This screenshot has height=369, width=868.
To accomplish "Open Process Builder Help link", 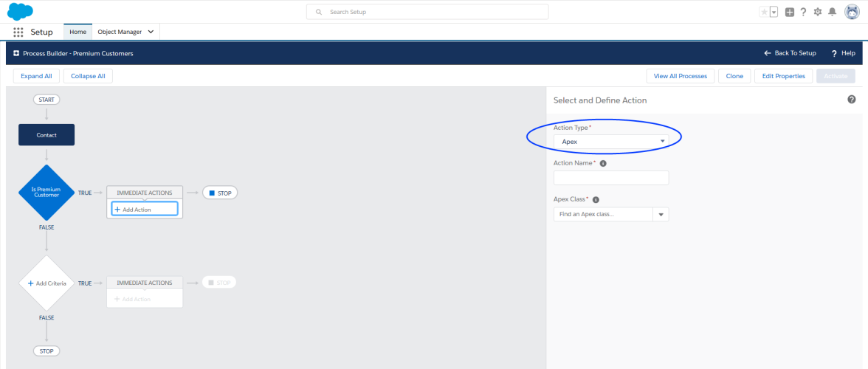I will pyautogui.click(x=843, y=53).
